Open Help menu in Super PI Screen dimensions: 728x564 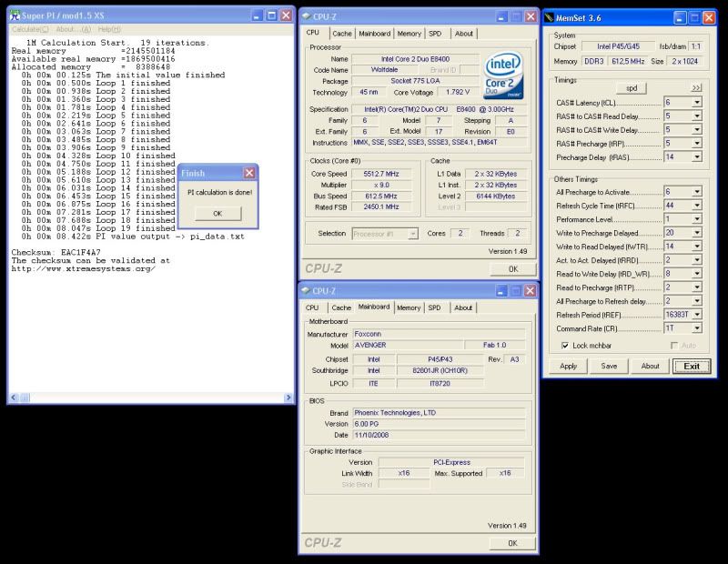pos(109,29)
